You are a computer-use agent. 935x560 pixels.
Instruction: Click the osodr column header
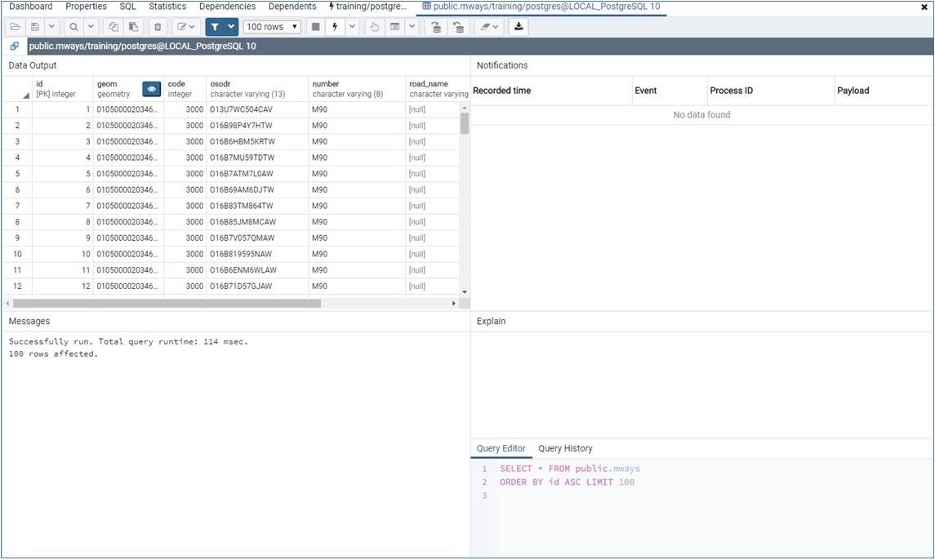pos(257,89)
